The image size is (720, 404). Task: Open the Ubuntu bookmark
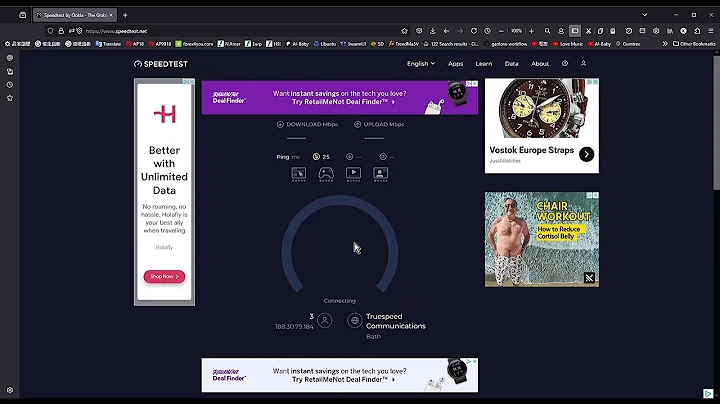point(325,44)
